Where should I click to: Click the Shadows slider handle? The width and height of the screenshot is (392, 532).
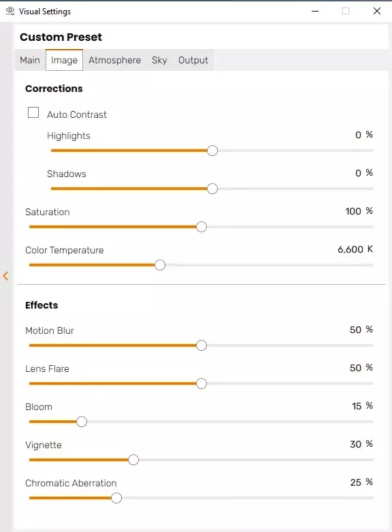(212, 189)
